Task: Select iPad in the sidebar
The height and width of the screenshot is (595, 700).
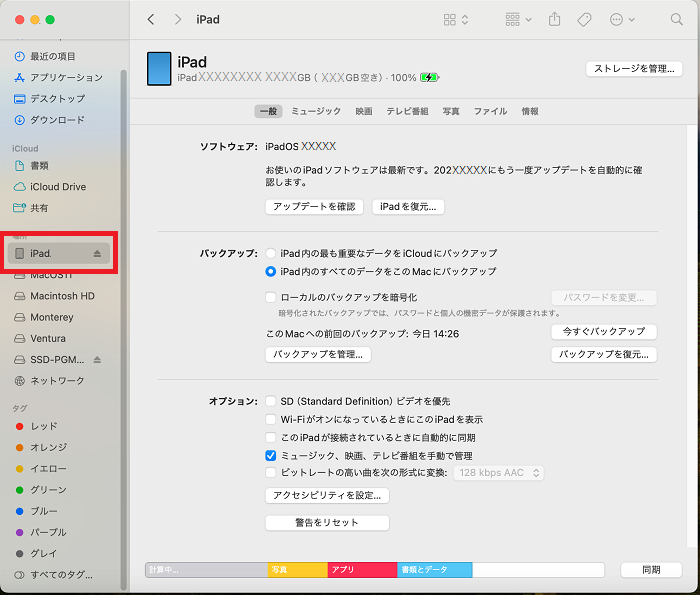Action: coord(58,254)
